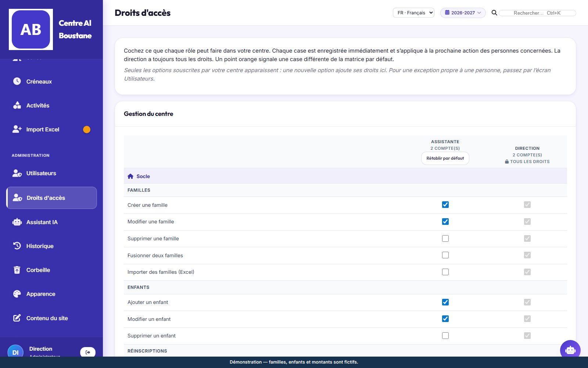The height and width of the screenshot is (368, 588).
Task: Check Assistante box for Supprimer un enfant
Action: coord(445,336)
